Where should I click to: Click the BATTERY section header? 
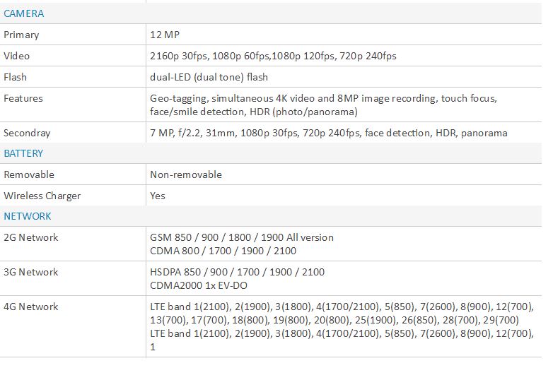[x=24, y=153]
